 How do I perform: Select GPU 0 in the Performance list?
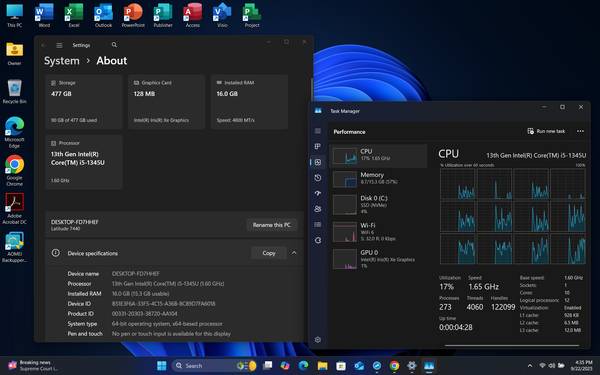point(378,259)
